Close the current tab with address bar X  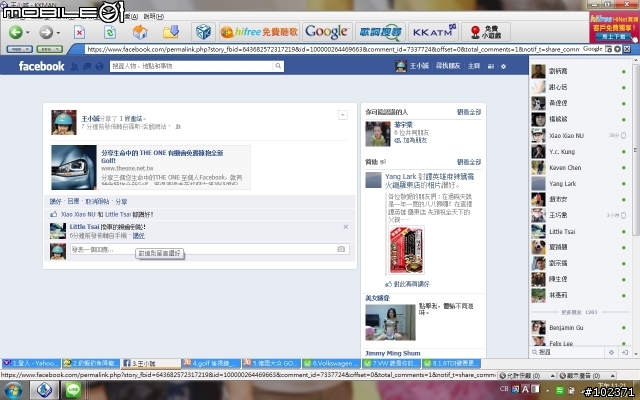(627, 49)
